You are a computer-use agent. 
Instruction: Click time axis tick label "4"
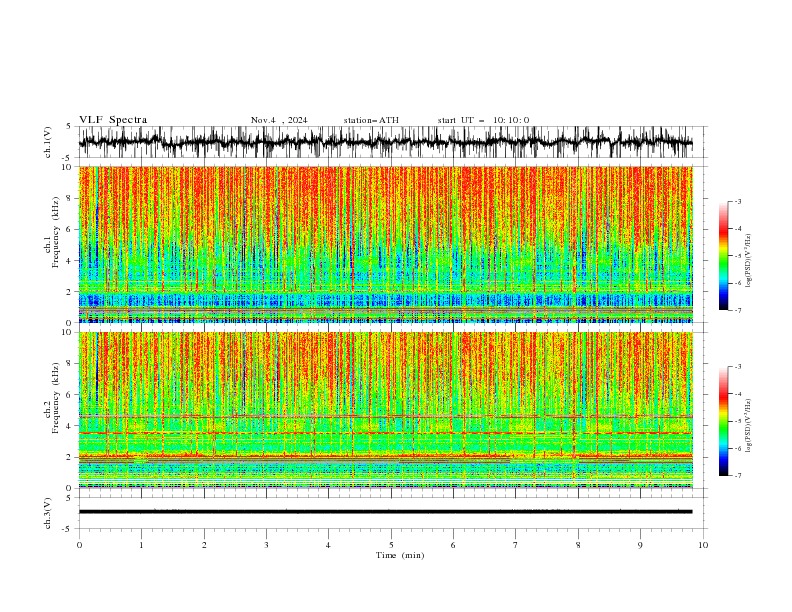[329, 545]
